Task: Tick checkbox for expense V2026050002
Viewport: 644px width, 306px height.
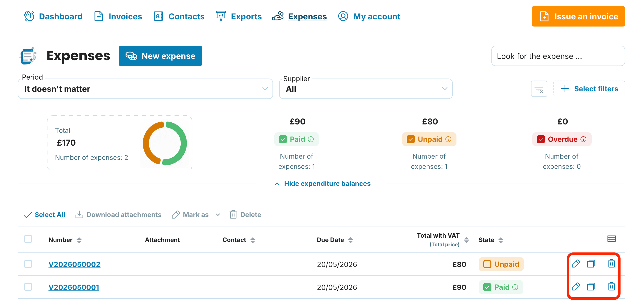Action: tap(28, 264)
